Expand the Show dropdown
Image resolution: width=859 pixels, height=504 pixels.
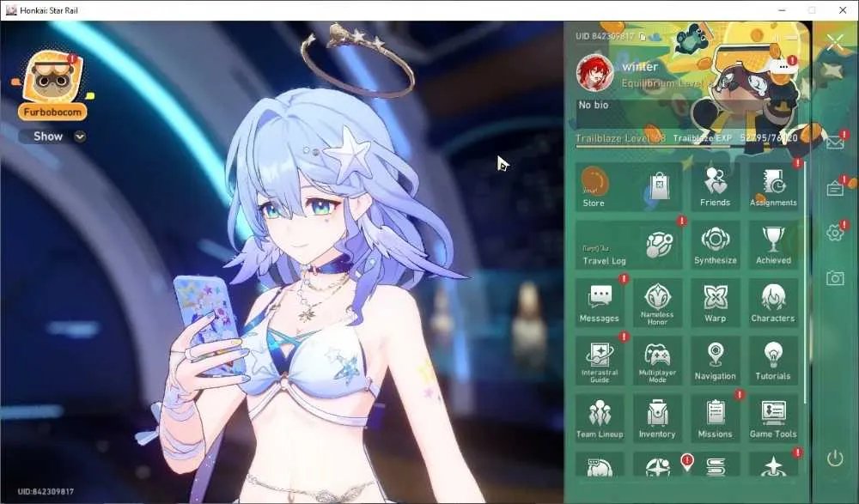[52, 137]
